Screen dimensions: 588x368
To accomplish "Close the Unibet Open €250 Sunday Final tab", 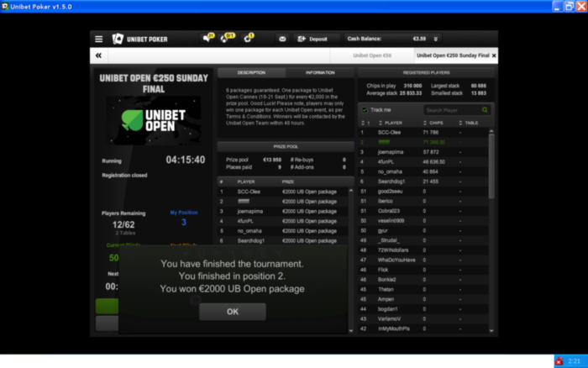I will click(494, 56).
